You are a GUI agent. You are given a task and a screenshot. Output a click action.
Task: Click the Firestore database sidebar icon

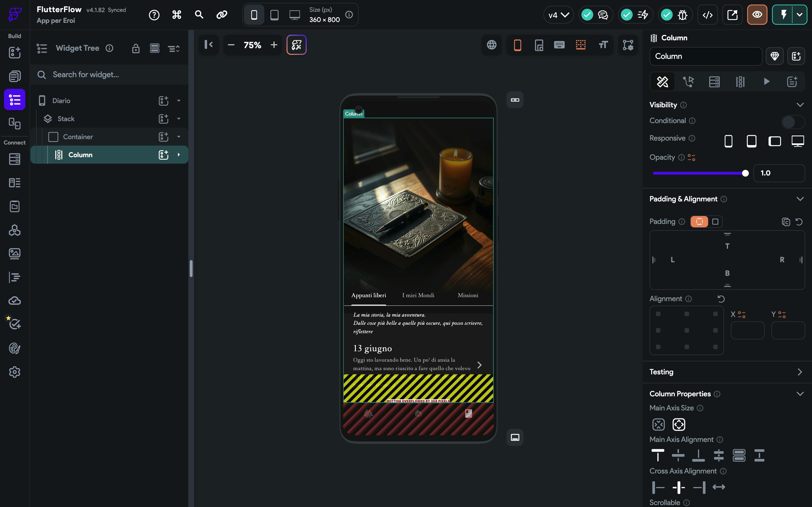click(14, 159)
